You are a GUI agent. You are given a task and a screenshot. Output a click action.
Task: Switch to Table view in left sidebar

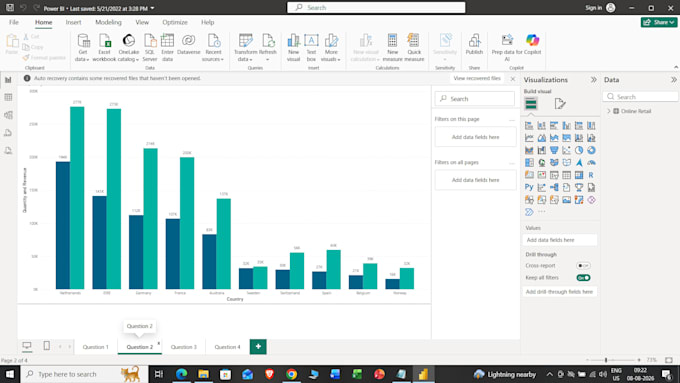tap(8, 97)
